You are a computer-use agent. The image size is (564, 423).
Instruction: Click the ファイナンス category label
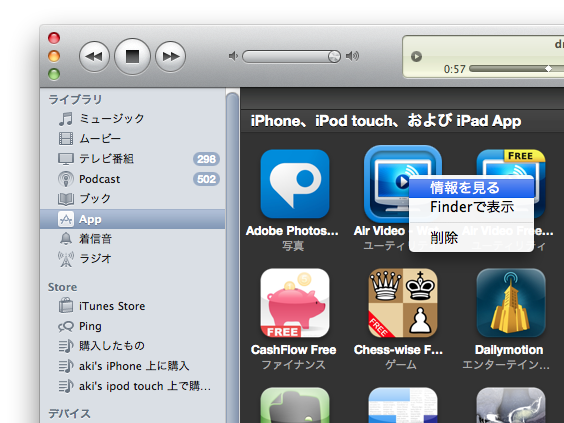click(294, 365)
